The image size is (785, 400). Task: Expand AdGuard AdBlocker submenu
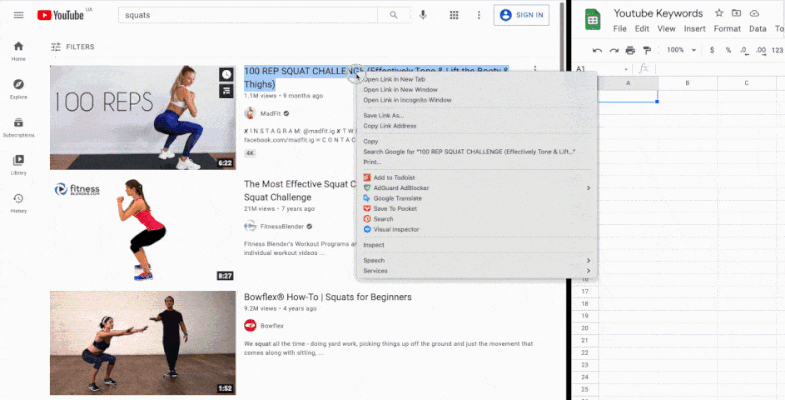[477, 188]
